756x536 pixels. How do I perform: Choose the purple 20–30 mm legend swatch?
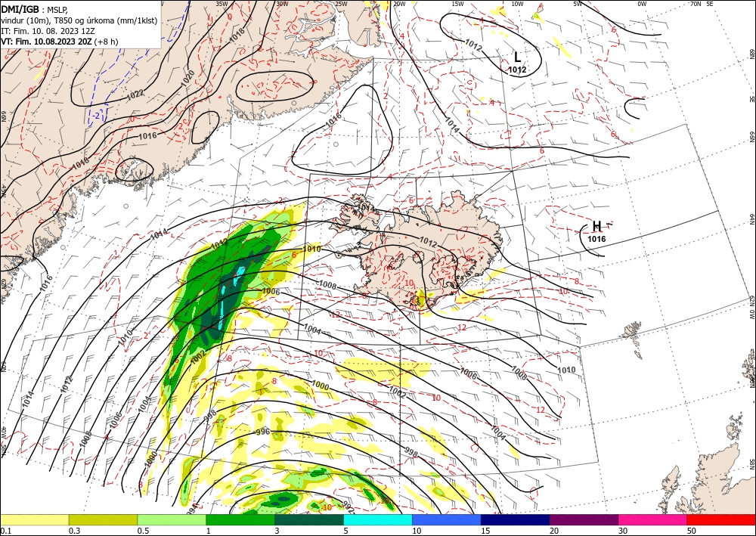coord(584,519)
